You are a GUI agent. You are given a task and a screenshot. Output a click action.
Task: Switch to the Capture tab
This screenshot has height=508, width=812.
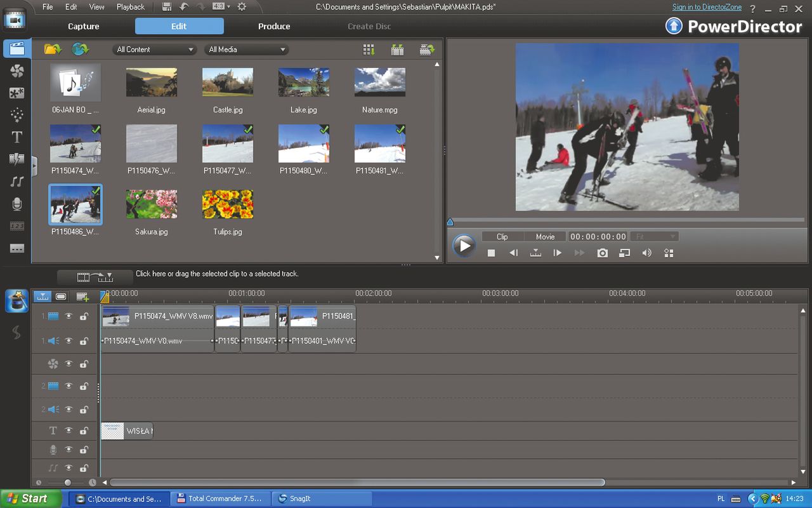click(84, 26)
